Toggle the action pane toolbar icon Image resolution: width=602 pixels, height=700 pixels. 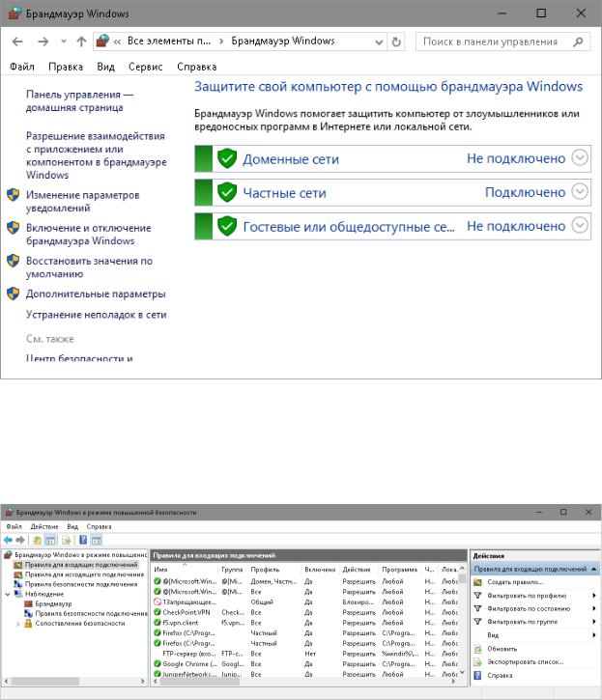point(97,540)
